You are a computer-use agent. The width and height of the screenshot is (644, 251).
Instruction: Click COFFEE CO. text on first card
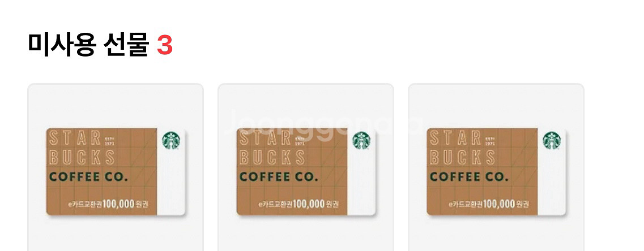tap(88, 177)
